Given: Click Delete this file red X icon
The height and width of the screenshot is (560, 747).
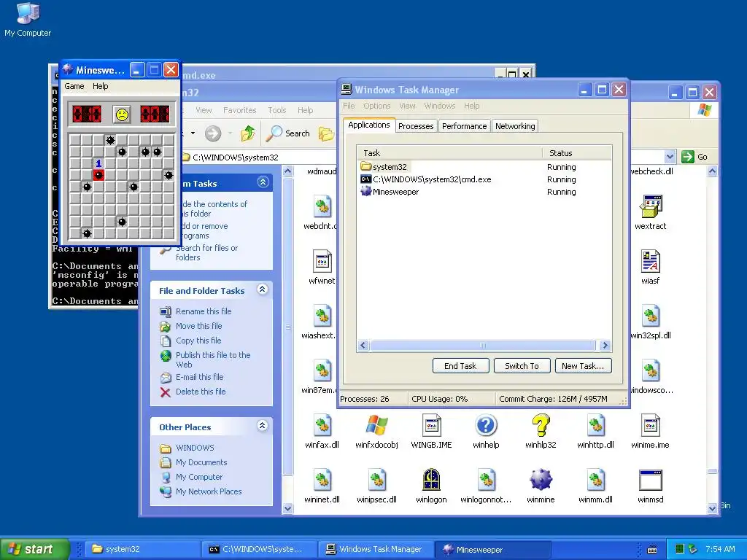Looking at the screenshot, I should click(x=166, y=392).
